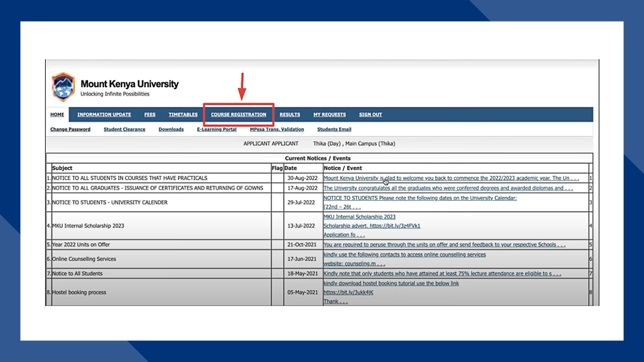Click Sign Out in navigation bar
This screenshot has height=362, width=644.
370,115
